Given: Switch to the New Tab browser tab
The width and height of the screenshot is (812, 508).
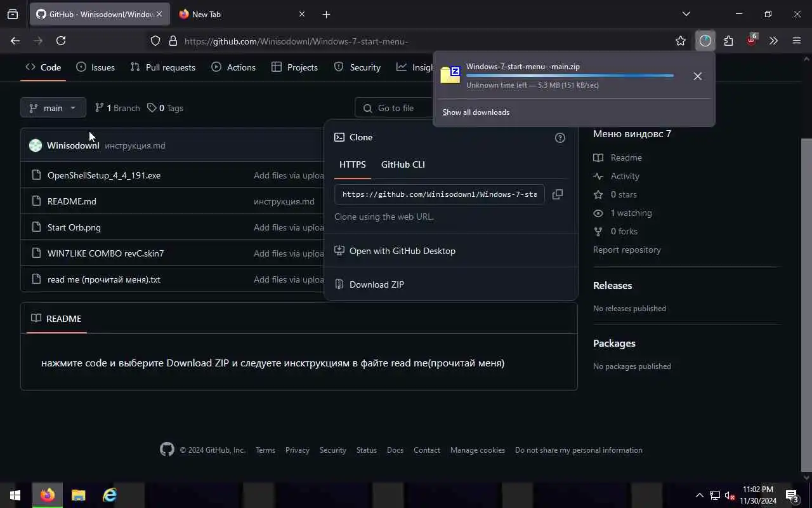Looking at the screenshot, I should [x=241, y=14].
